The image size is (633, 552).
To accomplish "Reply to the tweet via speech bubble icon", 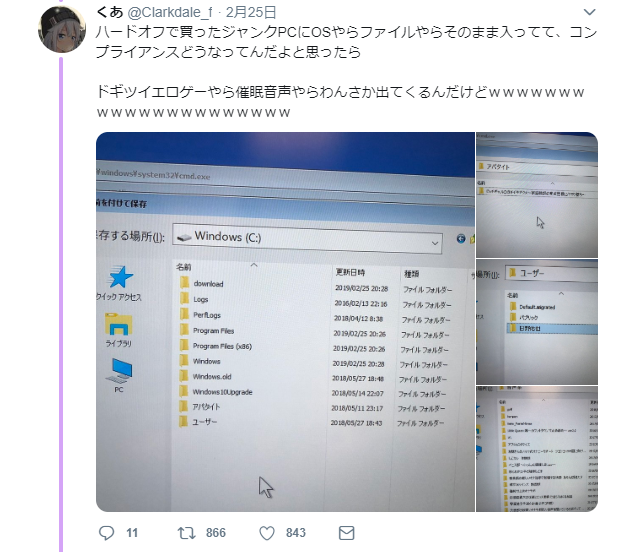I will coord(107,533).
